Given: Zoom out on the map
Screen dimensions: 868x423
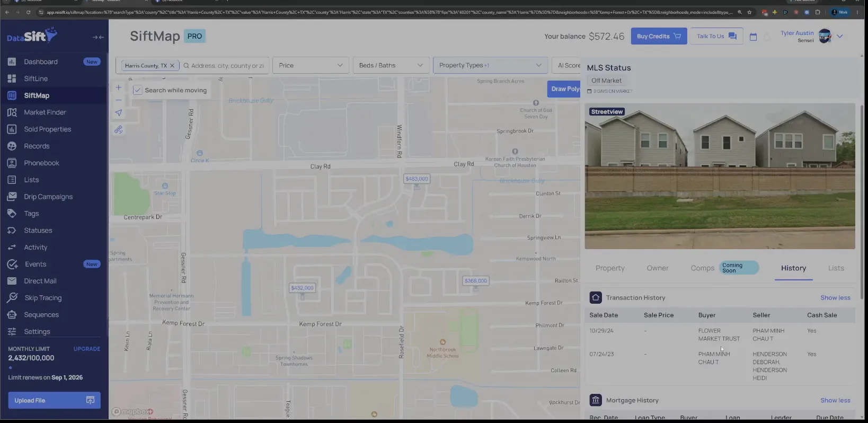Looking at the screenshot, I should (x=119, y=100).
